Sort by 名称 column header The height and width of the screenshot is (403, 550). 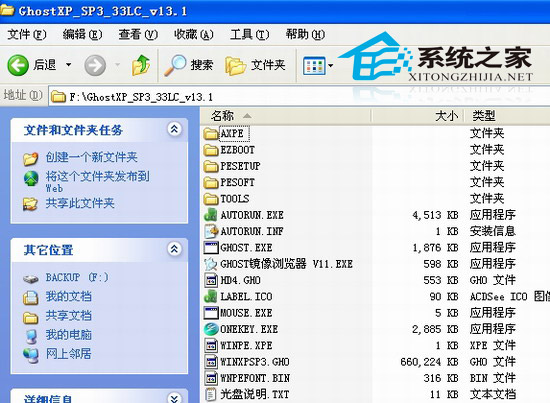pyautogui.click(x=286, y=115)
